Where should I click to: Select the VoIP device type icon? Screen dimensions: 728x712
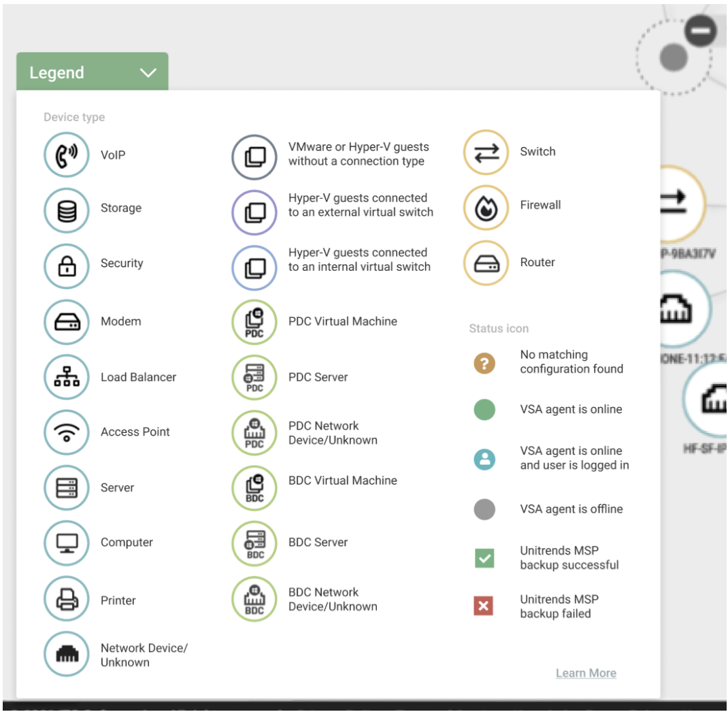tap(66, 155)
